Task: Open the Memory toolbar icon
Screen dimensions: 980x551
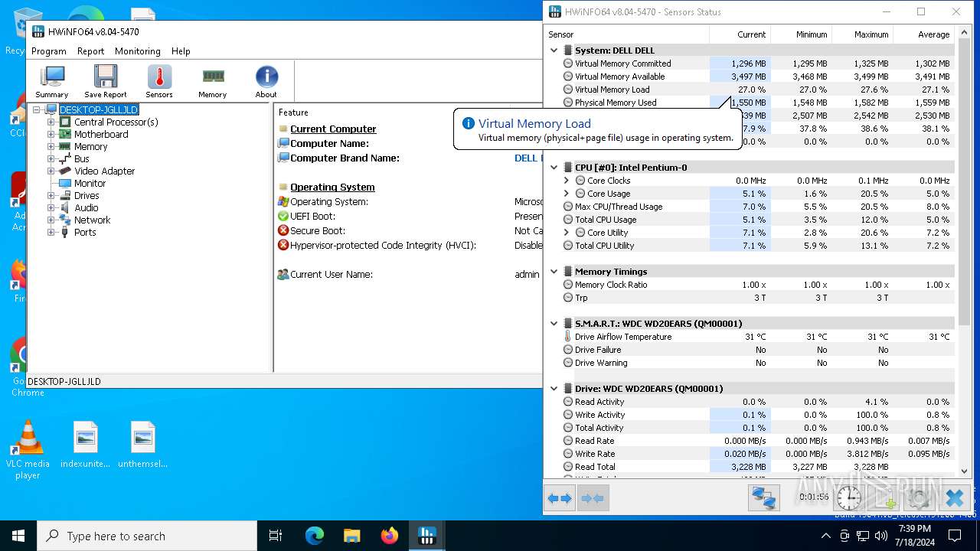Action: pos(213,82)
